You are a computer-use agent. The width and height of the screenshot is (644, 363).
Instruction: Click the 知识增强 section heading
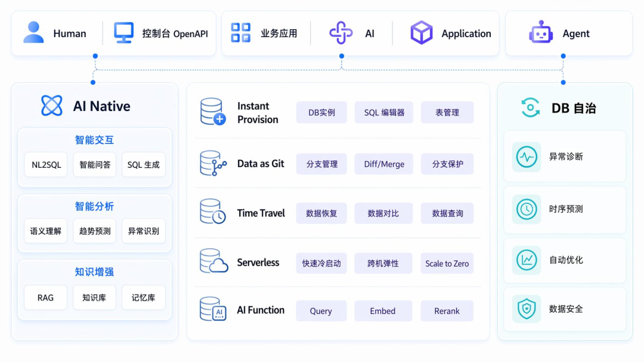pos(94,272)
